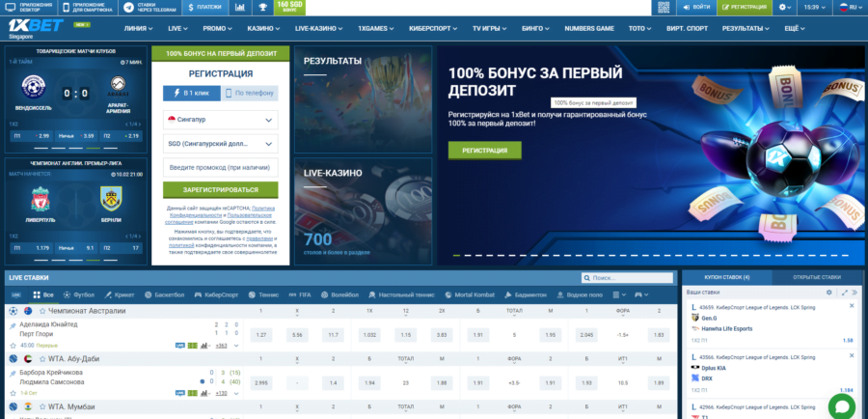This screenshot has height=419, width=868.
Task: Expand more sports list dropdown
Action: 619,294
